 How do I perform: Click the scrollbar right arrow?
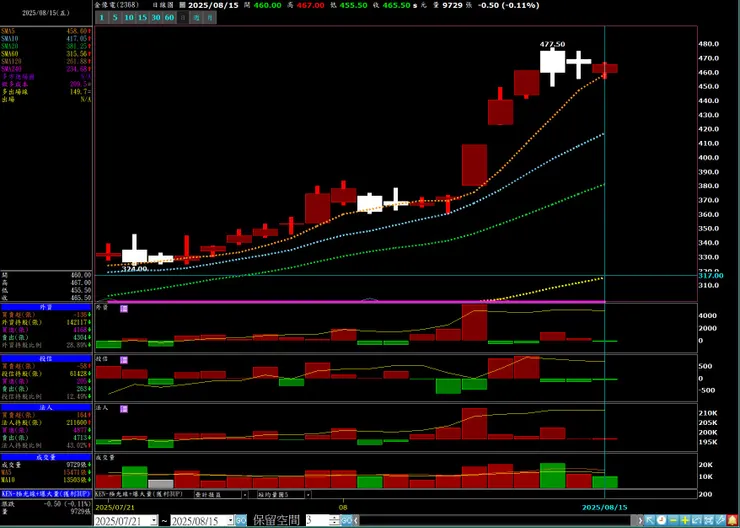pos(640,520)
